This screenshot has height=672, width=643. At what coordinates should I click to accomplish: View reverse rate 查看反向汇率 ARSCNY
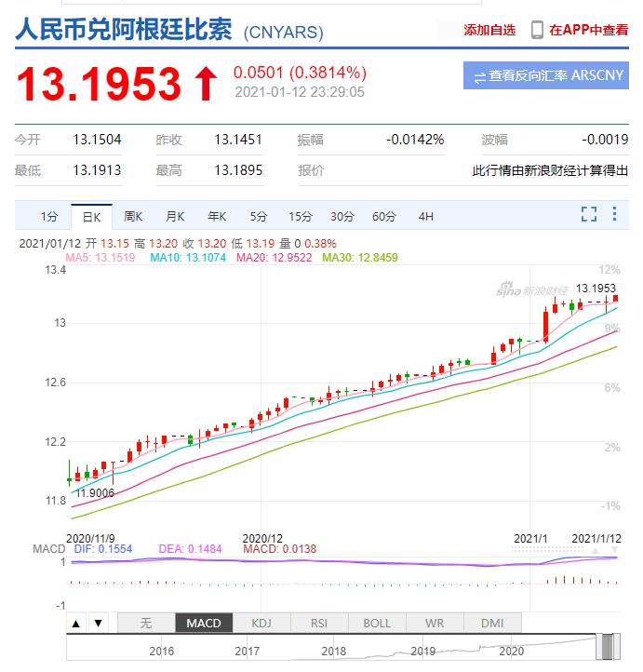tap(545, 75)
